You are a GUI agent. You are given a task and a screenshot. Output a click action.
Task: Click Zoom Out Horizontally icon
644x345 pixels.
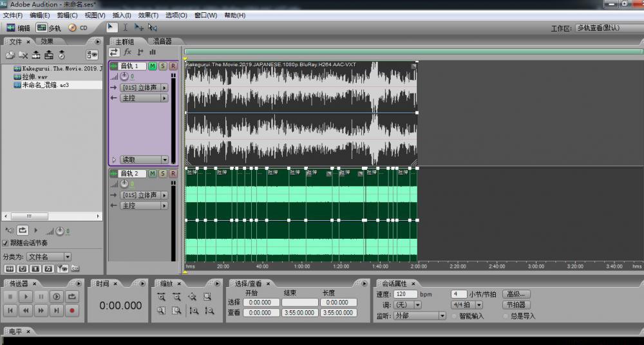(176, 297)
